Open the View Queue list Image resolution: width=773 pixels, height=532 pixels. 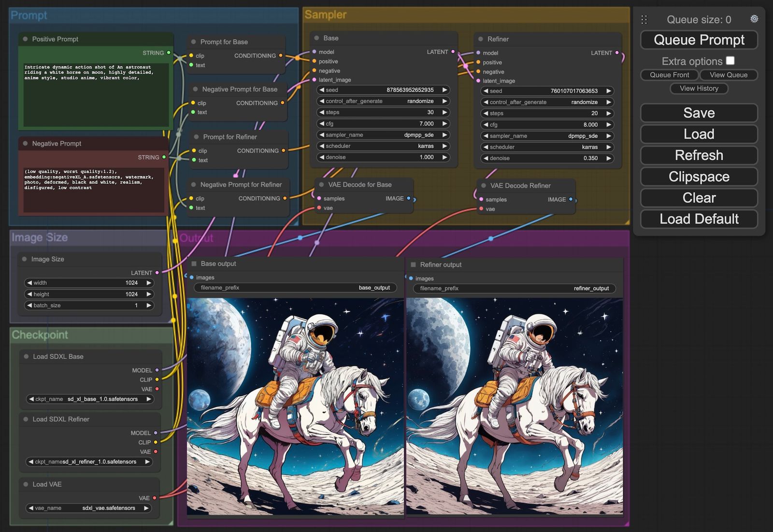(728, 75)
